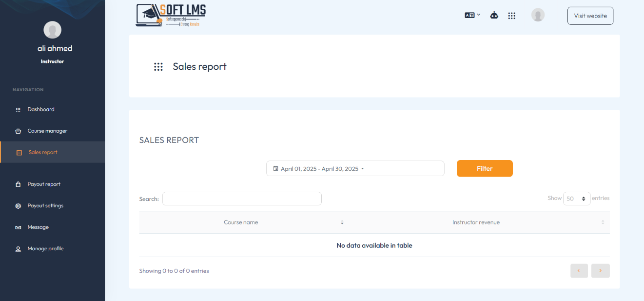This screenshot has width=644, height=301.
Task: Open Payout report from navigation
Action: pos(52,184)
